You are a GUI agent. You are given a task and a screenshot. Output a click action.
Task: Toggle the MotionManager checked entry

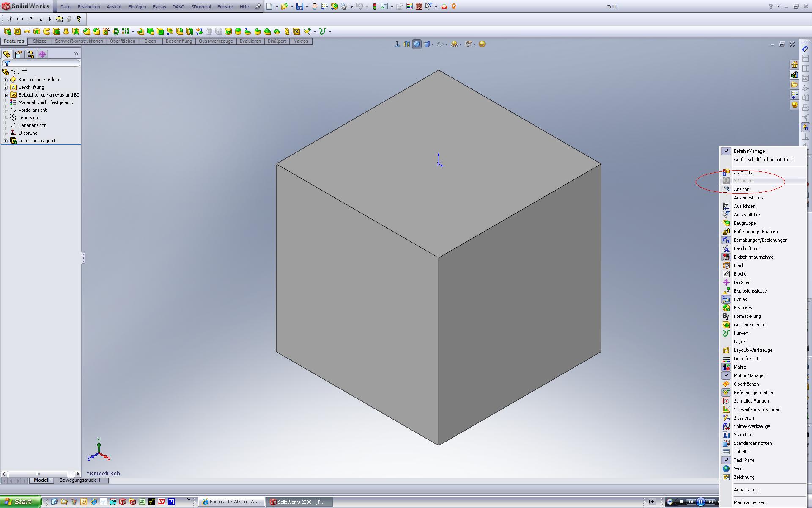coord(749,375)
